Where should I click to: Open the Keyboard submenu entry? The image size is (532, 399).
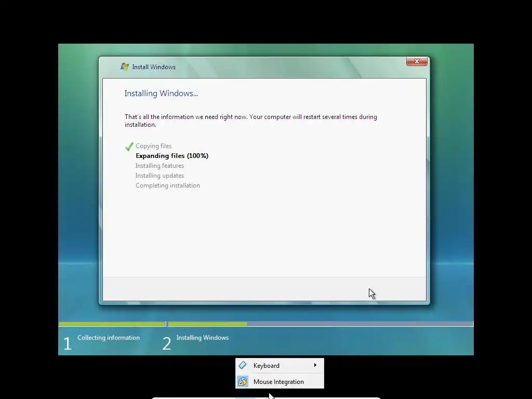coord(280,365)
